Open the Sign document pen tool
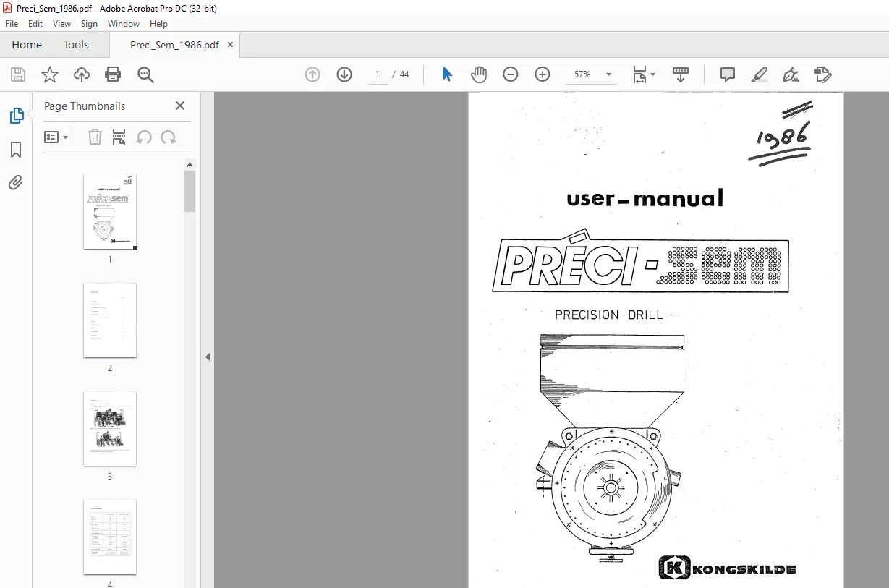This screenshot has height=588, width=889. [791, 74]
